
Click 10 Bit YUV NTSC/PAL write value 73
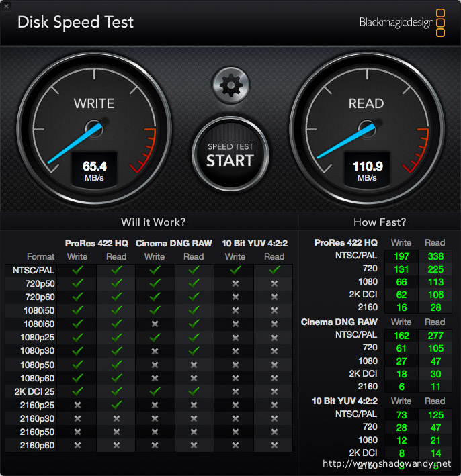pyautogui.click(x=401, y=415)
